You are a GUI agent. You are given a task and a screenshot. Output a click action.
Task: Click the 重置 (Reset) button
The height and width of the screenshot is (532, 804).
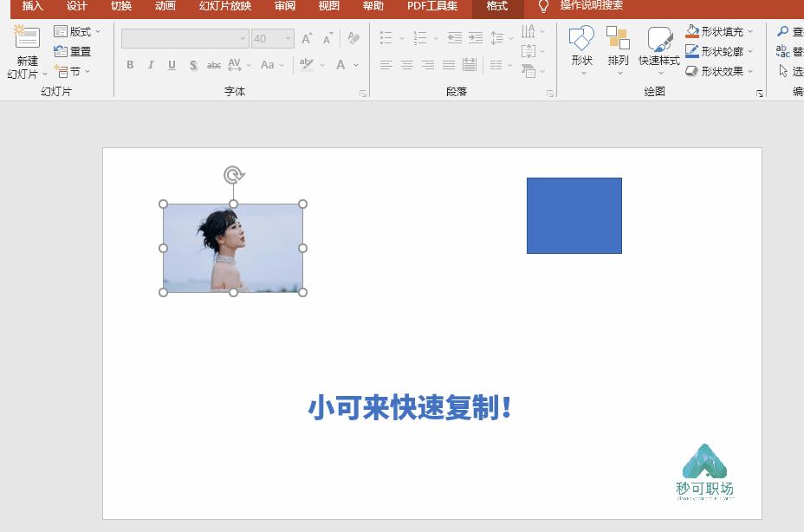click(x=75, y=52)
